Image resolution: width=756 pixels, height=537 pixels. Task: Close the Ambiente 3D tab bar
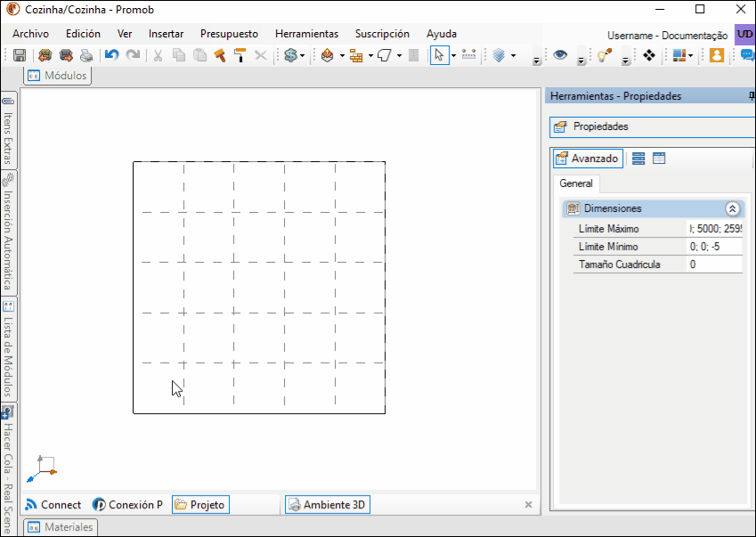[528, 505]
